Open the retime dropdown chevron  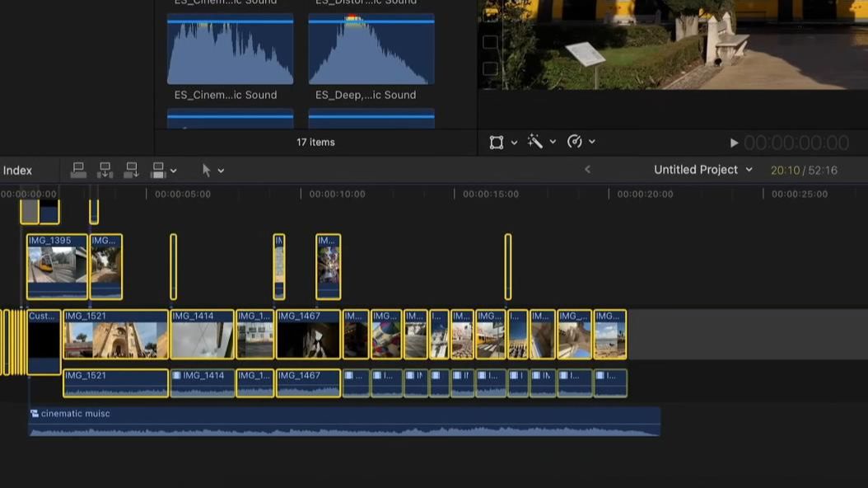pyautogui.click(x=592, y=143)
